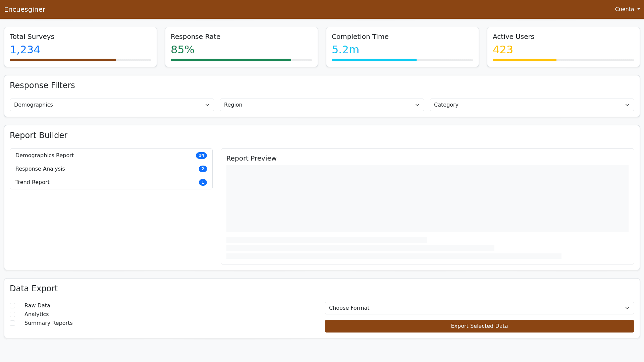
Task: Choose Trend Report from Report Builder
Action: point(33,182)
